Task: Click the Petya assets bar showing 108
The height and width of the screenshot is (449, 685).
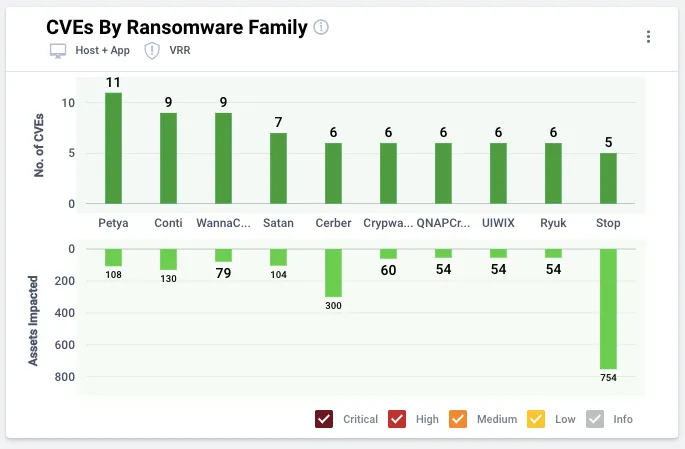Action: (114, 258)
